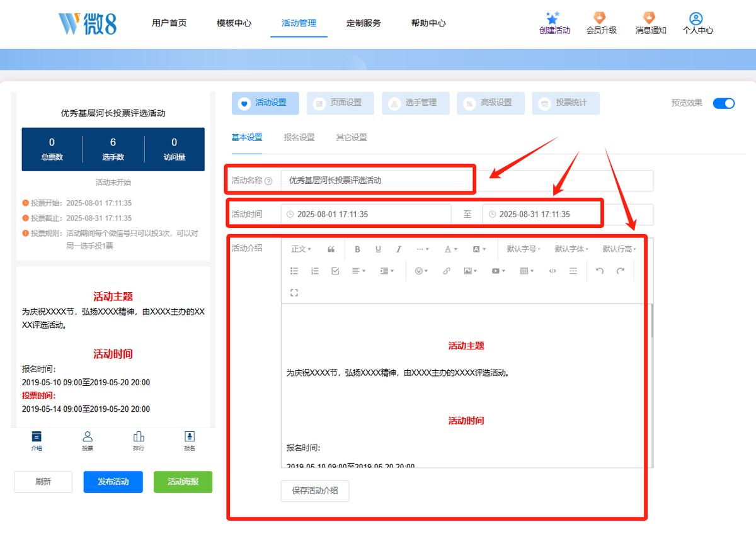Expand the 默认行高 line height dropdown
Viewport: 756px width, 537px height.
click(619, 249)
